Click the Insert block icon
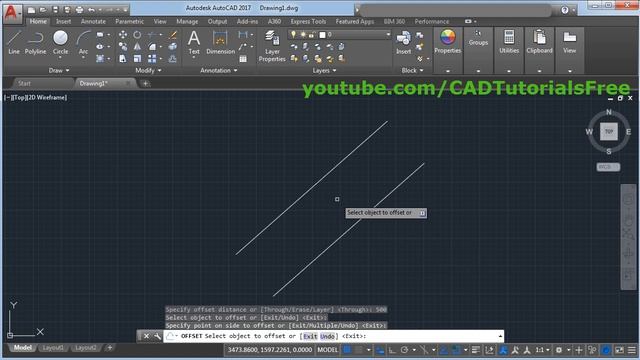The width and height of the screenshot is (640, 360). [x=403, y=42]
